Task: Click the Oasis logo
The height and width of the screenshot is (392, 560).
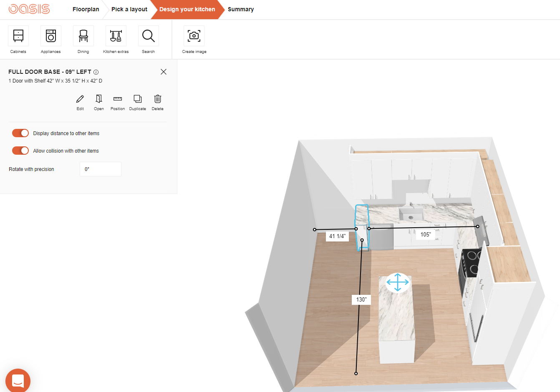Action: (29, 9)
